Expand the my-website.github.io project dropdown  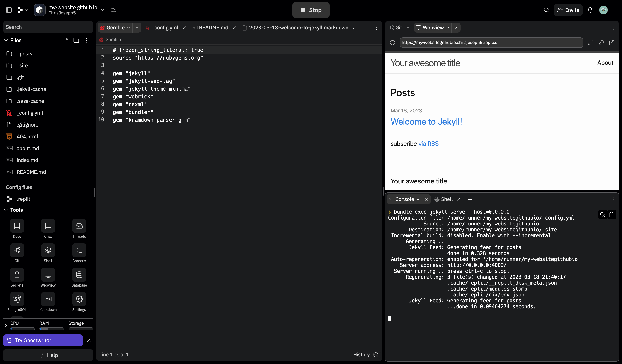102,10
